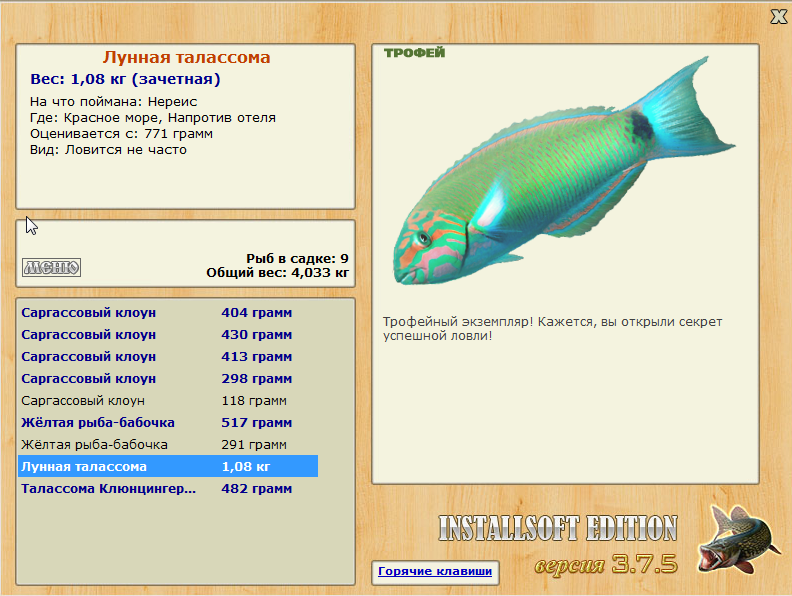
Task: Select Саргассовый клоун 118 грамм row
Action: 168,401
